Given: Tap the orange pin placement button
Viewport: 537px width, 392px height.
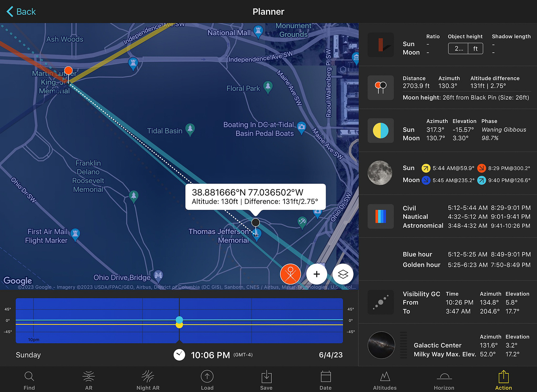Looking at the screenshot, I should click(x=290, y=274).
